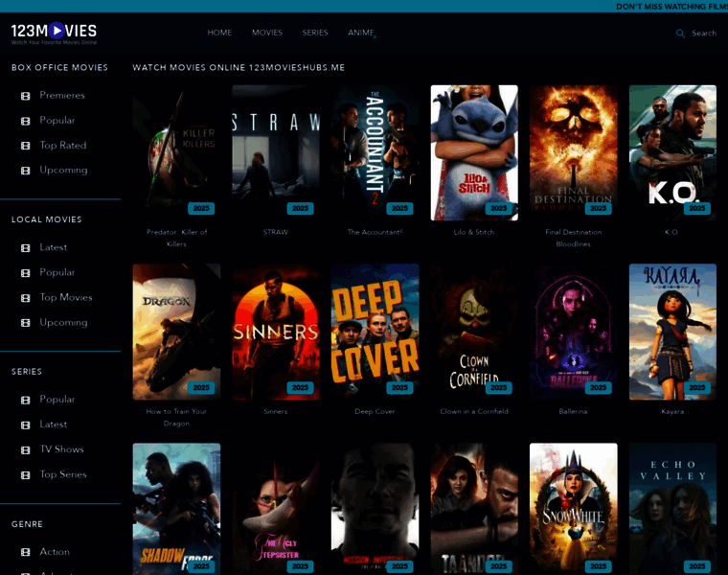Open the Anime menu item
The image size is (728, 575).
(361, 33)
